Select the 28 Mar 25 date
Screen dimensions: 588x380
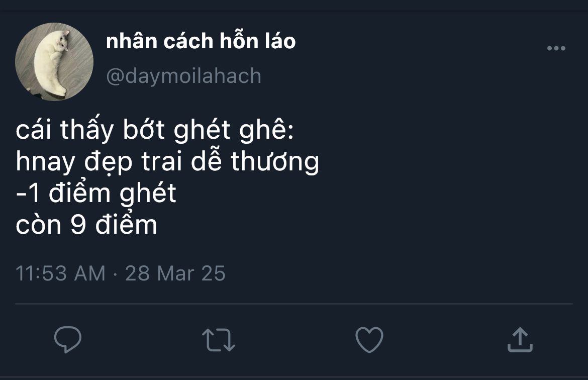point(175,273)
